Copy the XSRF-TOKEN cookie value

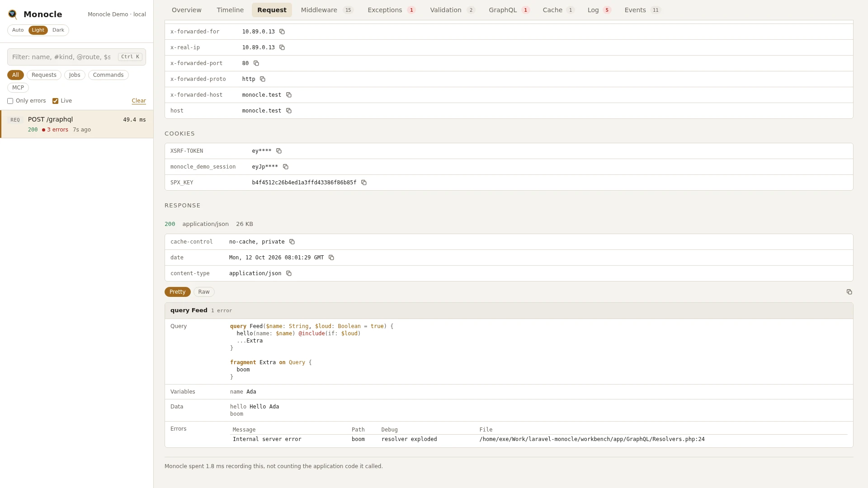279,151
